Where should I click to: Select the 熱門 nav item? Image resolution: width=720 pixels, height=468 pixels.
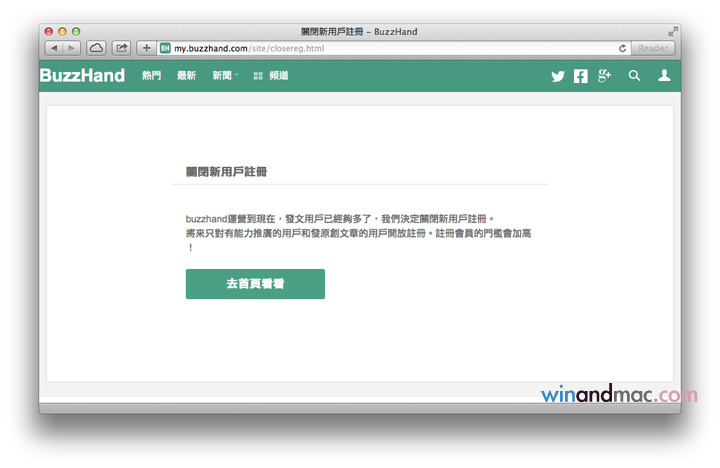click(151, 76)
